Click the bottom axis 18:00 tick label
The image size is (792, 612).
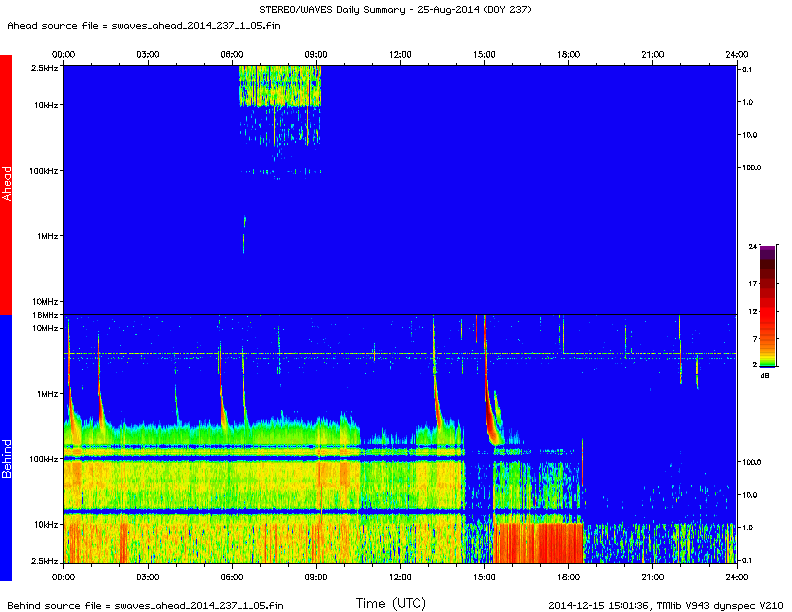pos(569,577)
